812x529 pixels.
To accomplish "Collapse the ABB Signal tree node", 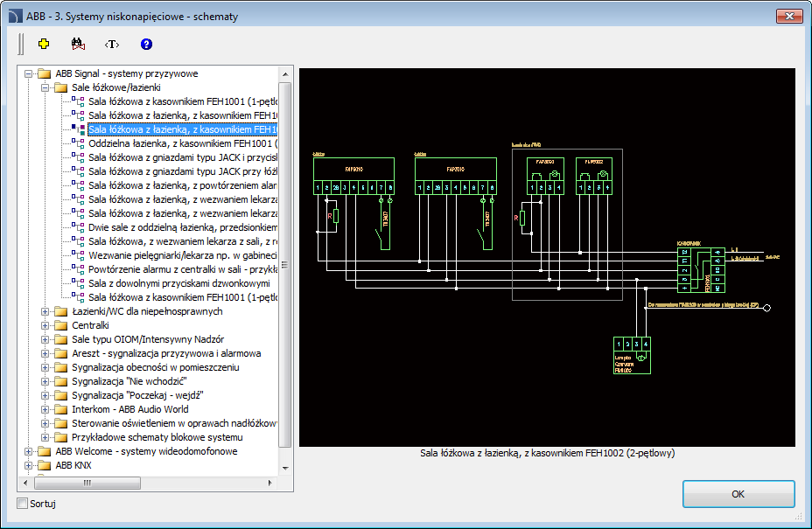I will tap(29, 73).
